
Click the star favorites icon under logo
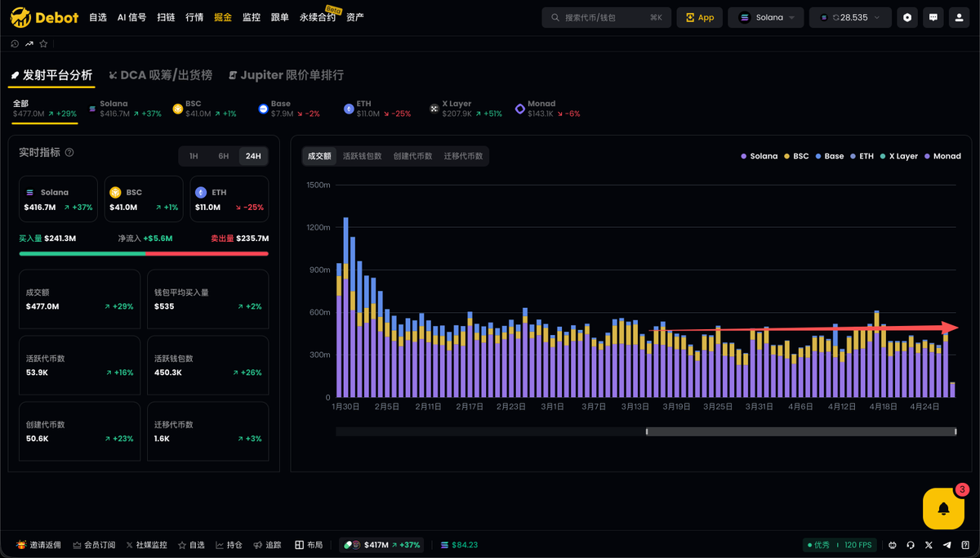pyautogui.click(x=44, y=44)
